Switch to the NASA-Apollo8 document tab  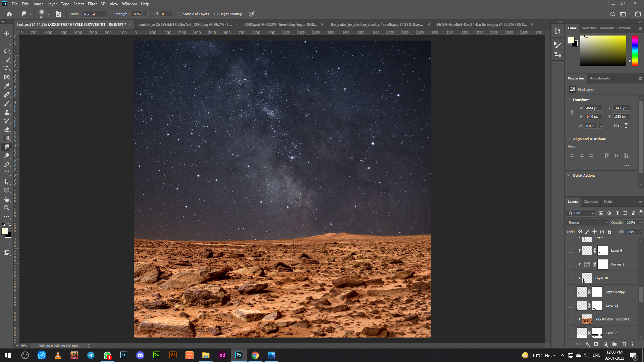pos(482,24)
